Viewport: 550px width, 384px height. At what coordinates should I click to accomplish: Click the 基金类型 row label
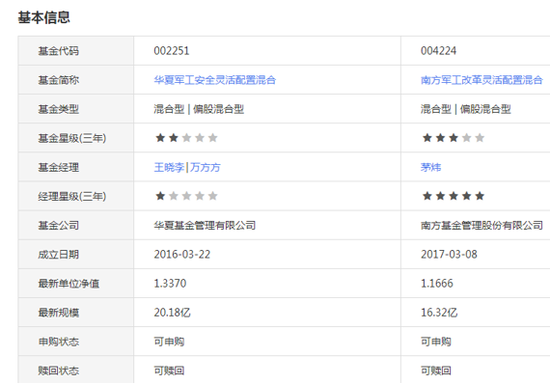tap(58, 109)
